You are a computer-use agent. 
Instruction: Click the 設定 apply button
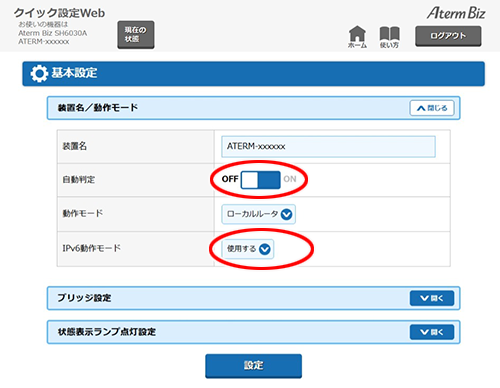point(253,366)
